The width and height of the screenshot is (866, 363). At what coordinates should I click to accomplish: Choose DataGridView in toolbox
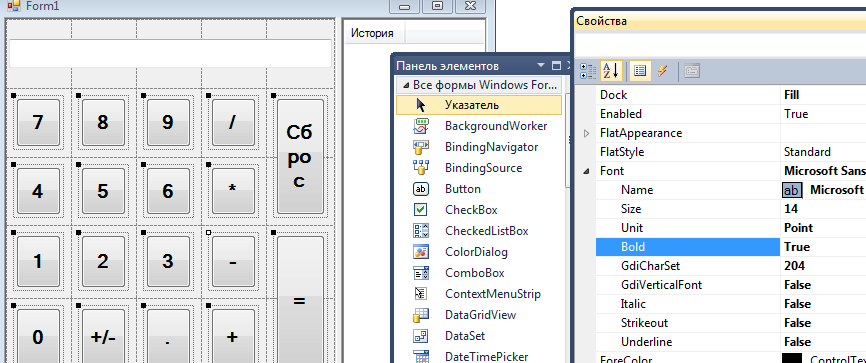click(x=479, y=315)
